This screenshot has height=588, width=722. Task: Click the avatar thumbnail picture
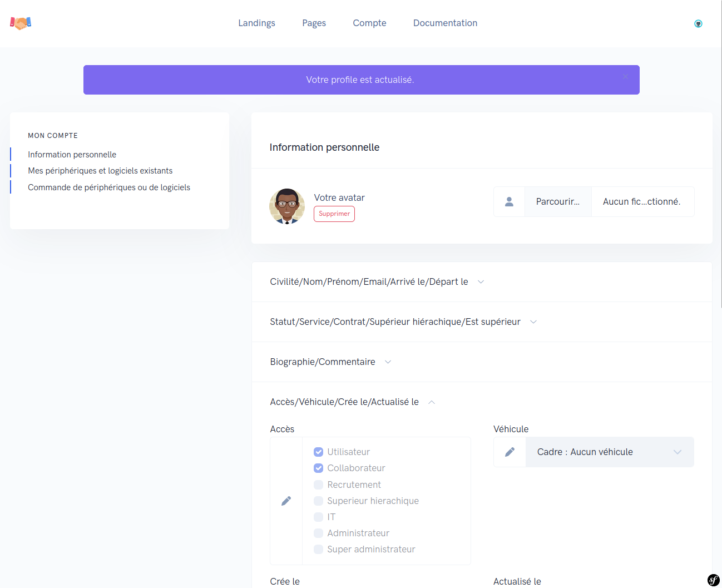287,206
